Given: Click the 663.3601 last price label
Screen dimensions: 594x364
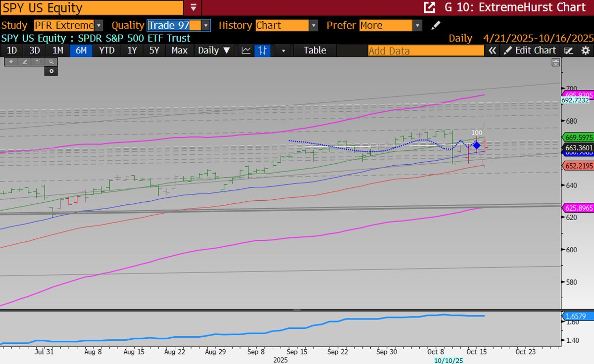Looking at the screenshot, I should pos(578,147).
